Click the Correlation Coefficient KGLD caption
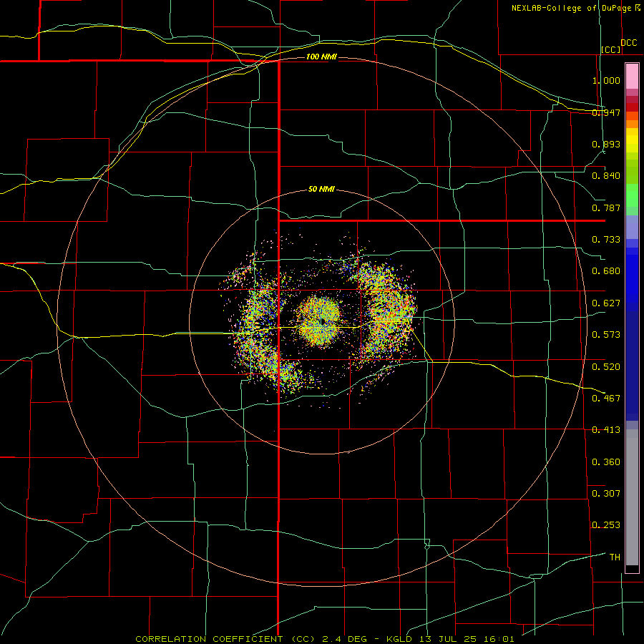The image size is (644, 644). 325,639
